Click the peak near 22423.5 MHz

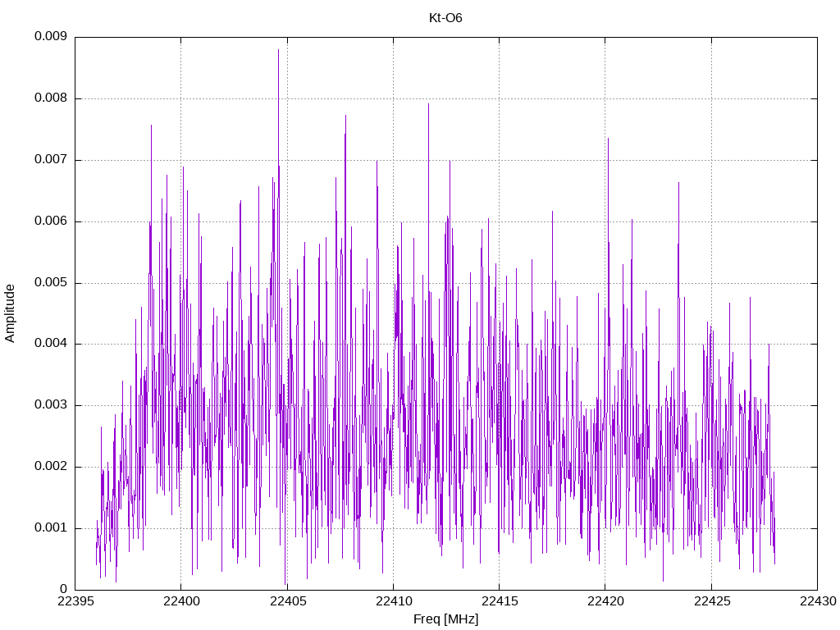(678, 184)
